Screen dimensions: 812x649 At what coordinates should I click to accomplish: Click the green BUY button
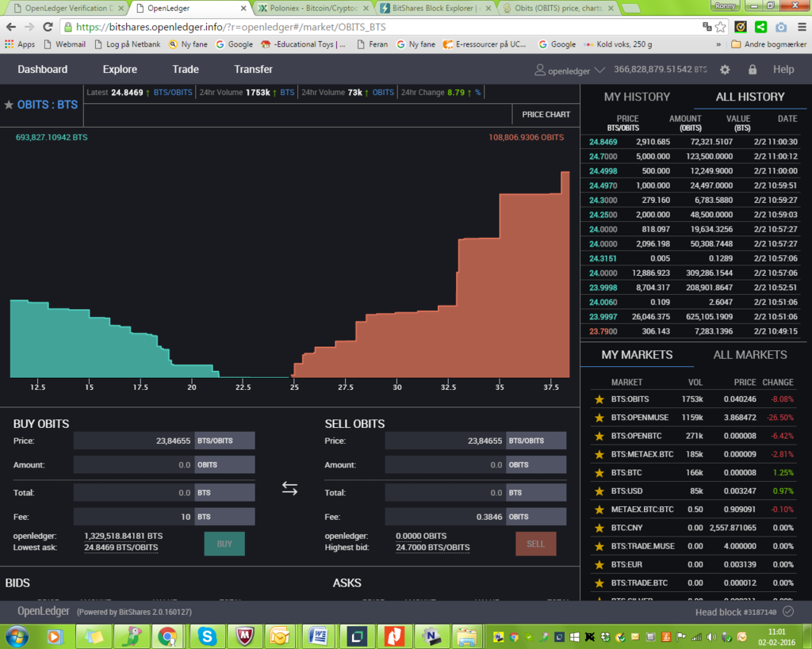[x=224, y=544]
